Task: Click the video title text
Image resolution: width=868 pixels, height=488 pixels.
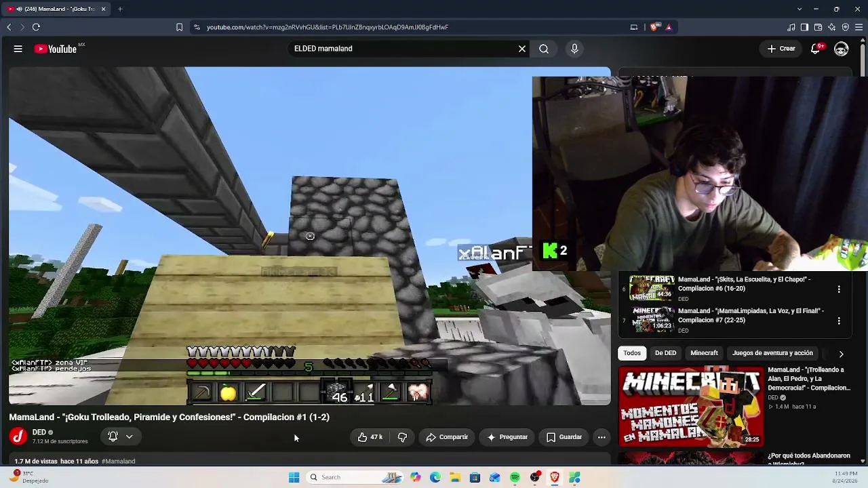Action: (169, 417)
